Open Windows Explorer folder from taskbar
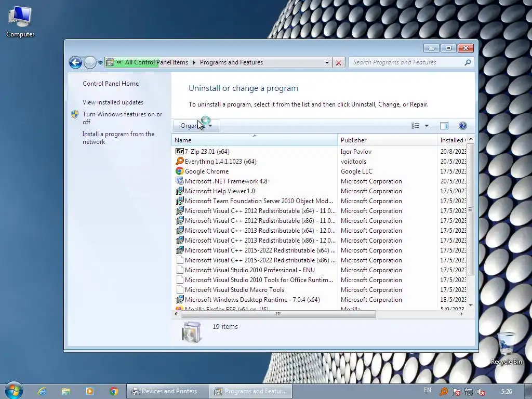 tap(66, 391)
